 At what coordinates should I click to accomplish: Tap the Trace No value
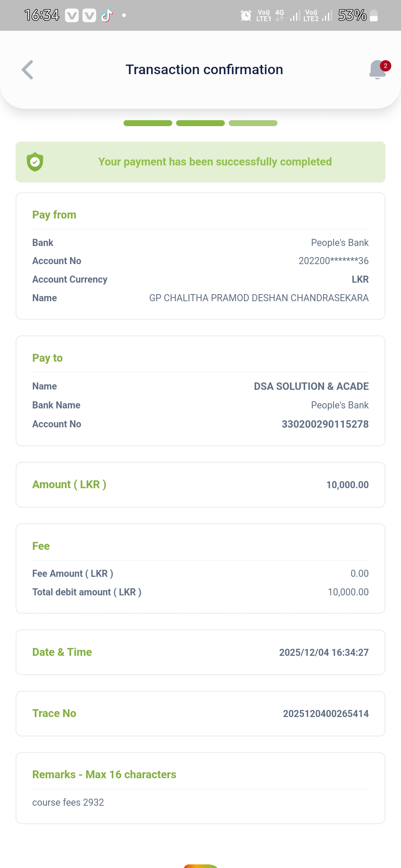(326, 714)
